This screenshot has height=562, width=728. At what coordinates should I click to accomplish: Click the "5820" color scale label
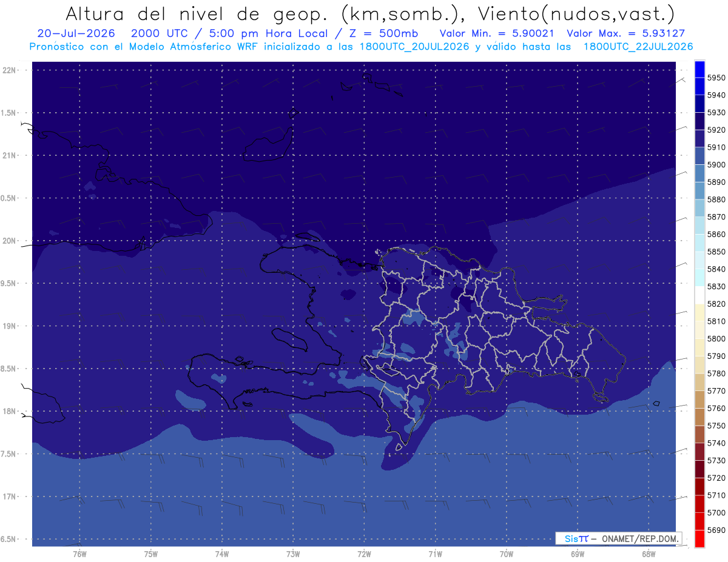tap(716, 304)
